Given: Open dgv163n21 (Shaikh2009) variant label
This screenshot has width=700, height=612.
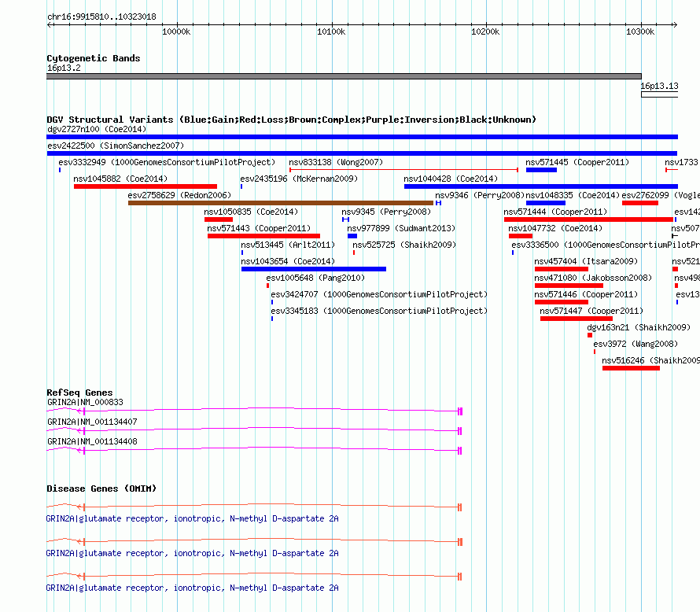Looking at the screenshot, I should click(x=639, y=327).
